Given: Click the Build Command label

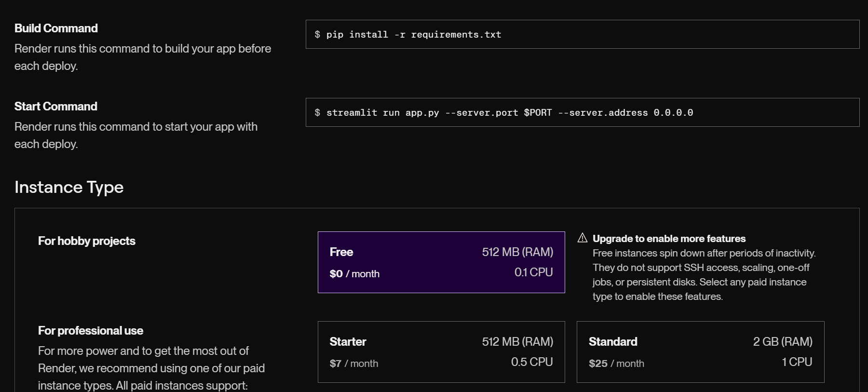Looking at the screenshot, I should [x=56, y=28].
